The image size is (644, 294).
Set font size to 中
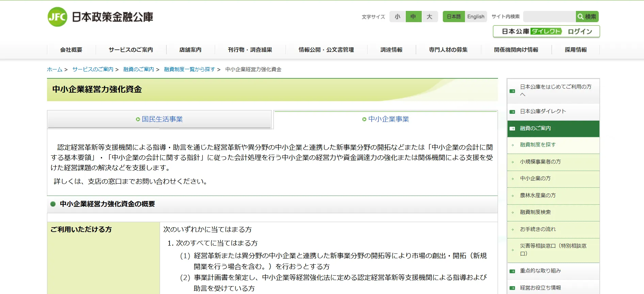414,17
